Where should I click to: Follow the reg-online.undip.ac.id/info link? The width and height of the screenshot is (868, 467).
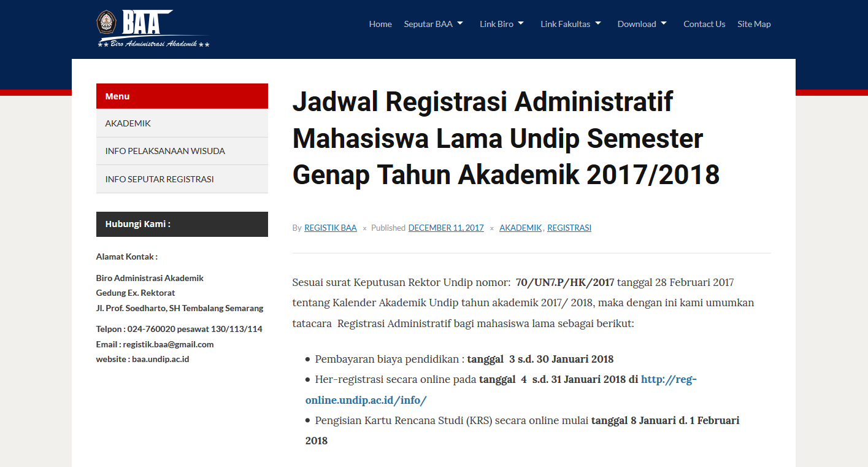[x=668, y=380]
